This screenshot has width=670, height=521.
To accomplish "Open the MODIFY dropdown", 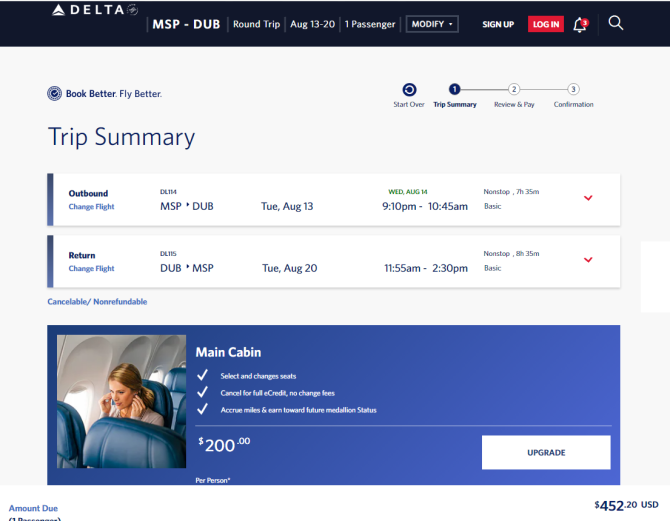I will (432, 24).
